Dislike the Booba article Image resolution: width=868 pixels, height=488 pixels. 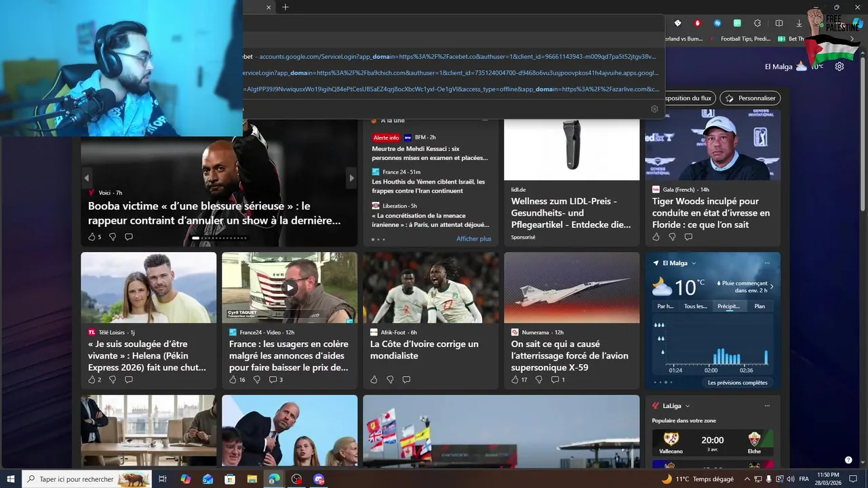113,237
